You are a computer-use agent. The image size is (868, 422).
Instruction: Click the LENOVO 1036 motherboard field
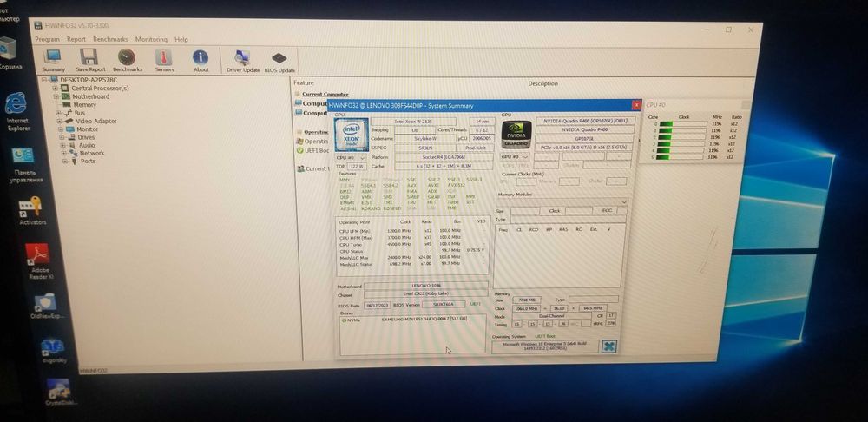(425, 286)
